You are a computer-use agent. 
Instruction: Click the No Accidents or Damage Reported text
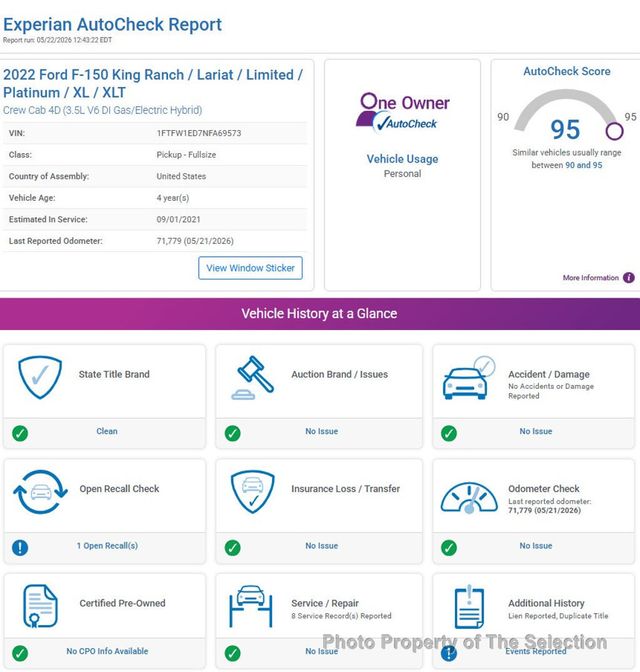[551, 391]
